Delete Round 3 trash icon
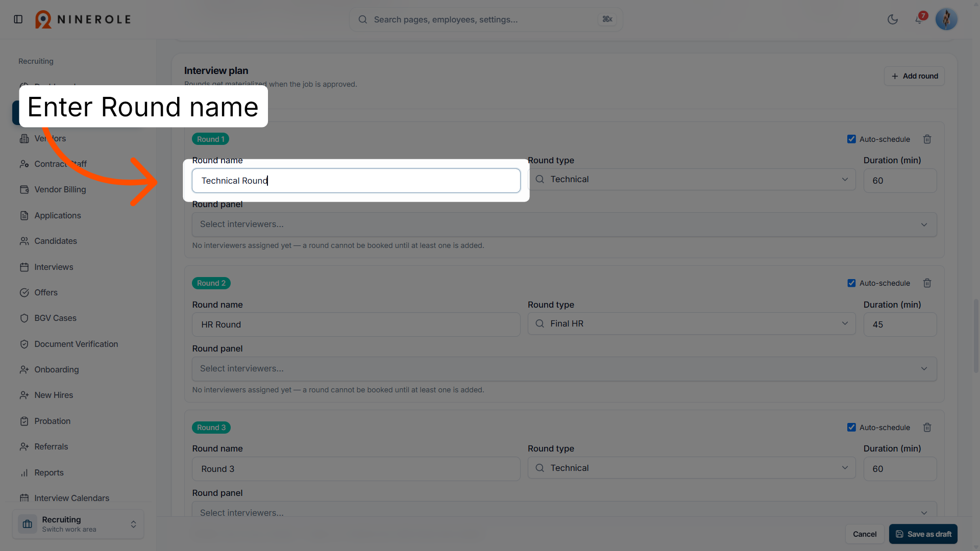Screen dimensions: 980x551 (x=927, y=428)
